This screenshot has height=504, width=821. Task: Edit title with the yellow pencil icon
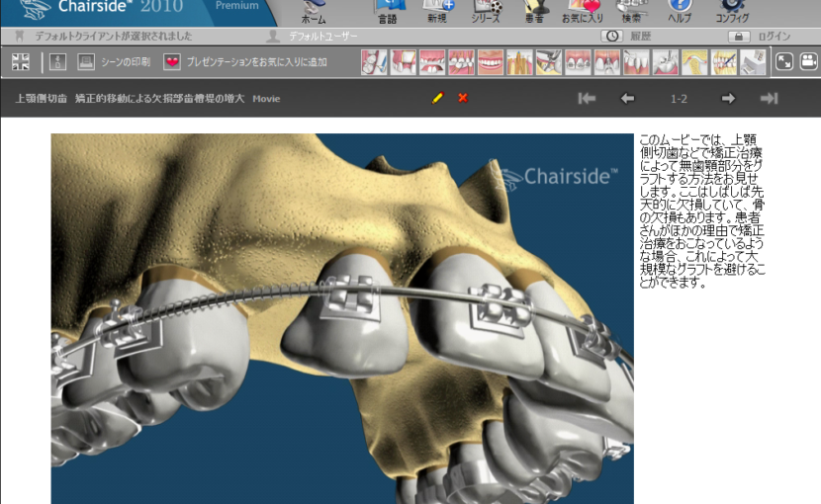pyautogui.click(x=438, y=98)
